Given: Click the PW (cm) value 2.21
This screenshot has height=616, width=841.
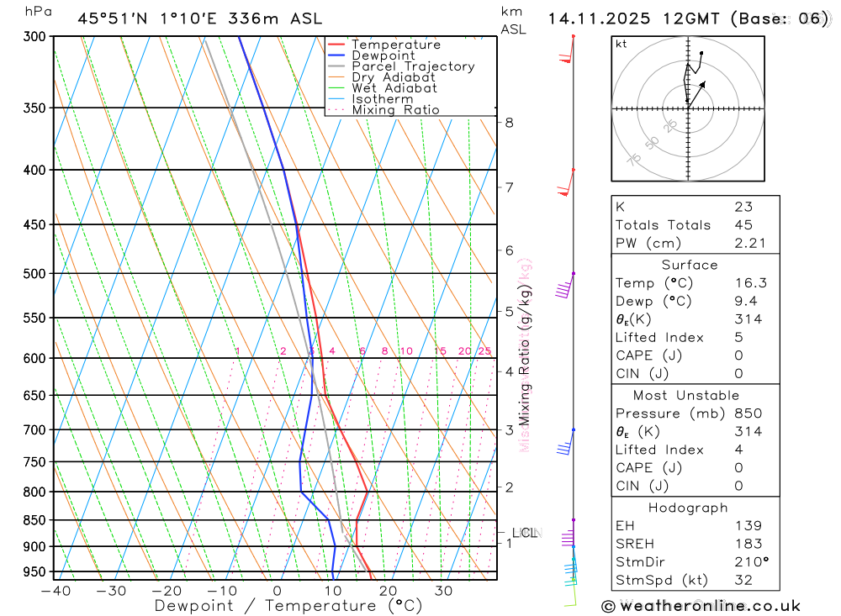Looking at the screenshot, I should click(x=750, y=244).
